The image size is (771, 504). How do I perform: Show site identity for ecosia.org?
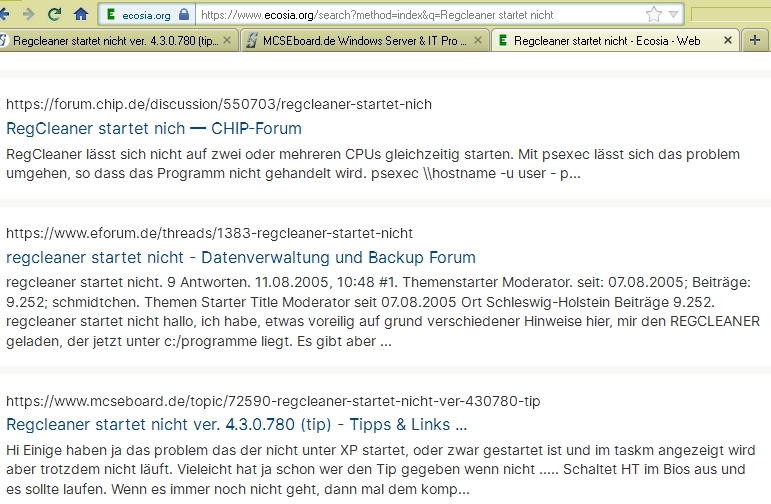[x=146, y=15]
